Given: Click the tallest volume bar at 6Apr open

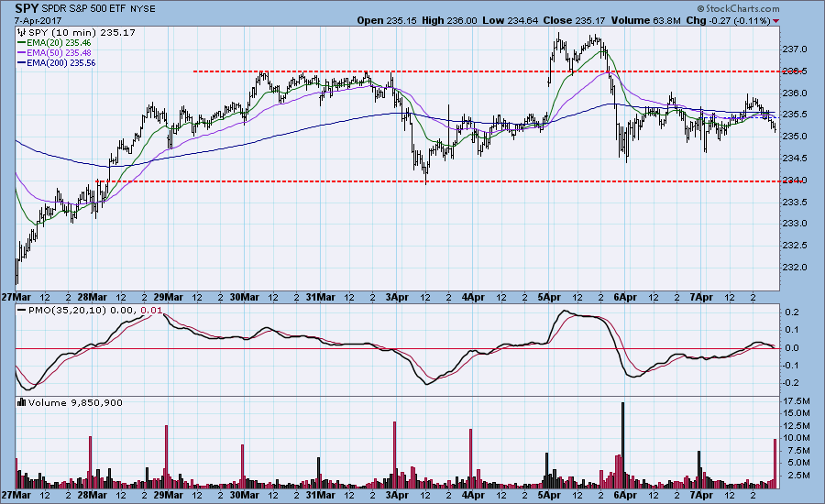Looking at the screenshot, I should click(623, 444).
